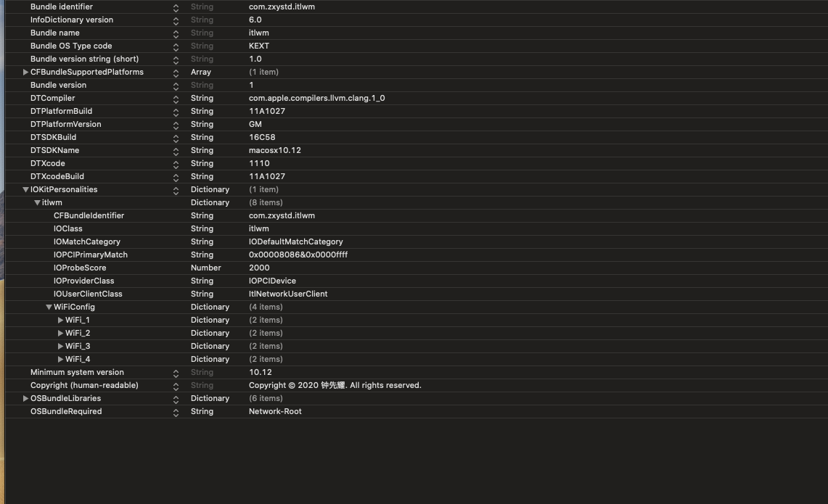
Task: Select the IOPCIPrimaryMatch value field
Action: [x=298, y=255]
